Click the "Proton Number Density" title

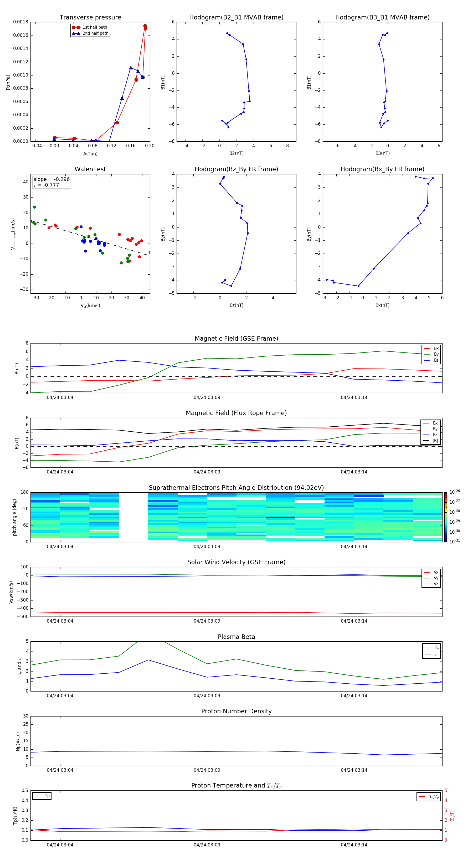(x=236, y=711)
